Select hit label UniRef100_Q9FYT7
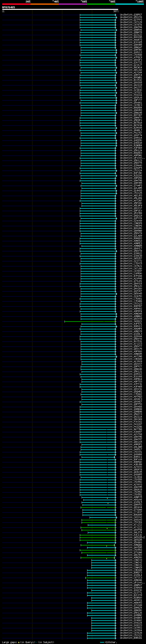This screenshot has height=644, width=146. [131, 100]
